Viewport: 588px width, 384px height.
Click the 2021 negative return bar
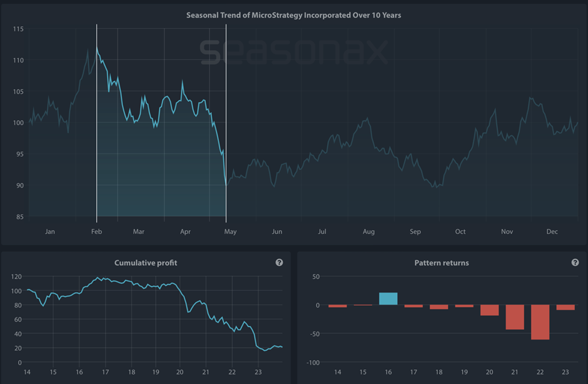pyautogui.click(x=514, y=317)
